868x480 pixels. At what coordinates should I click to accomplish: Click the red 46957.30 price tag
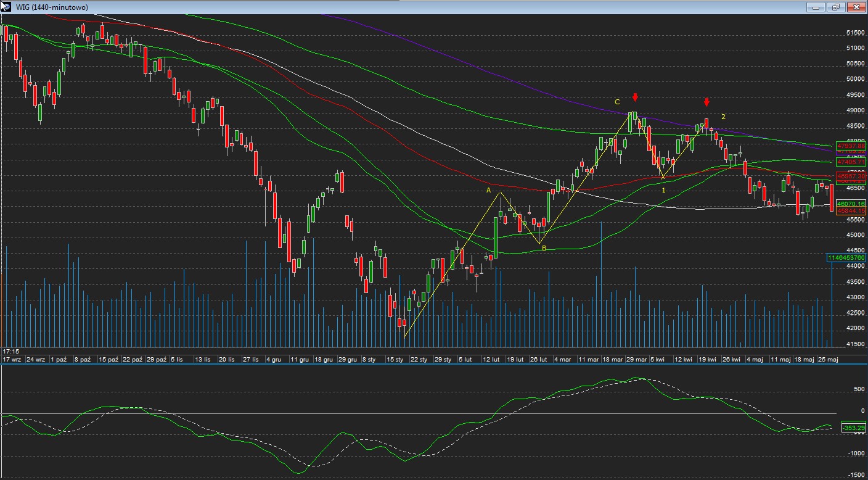(x=851, y=176)
